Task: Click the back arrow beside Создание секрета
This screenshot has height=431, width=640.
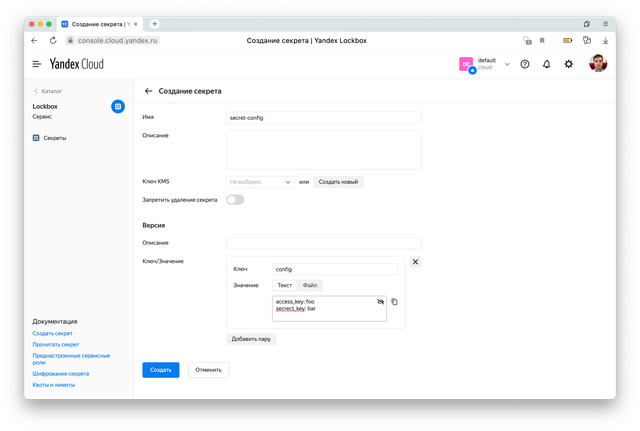Action: point(149,91)
